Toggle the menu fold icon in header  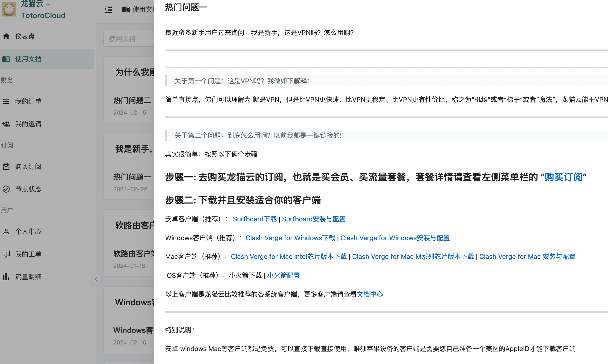point(108,9)
